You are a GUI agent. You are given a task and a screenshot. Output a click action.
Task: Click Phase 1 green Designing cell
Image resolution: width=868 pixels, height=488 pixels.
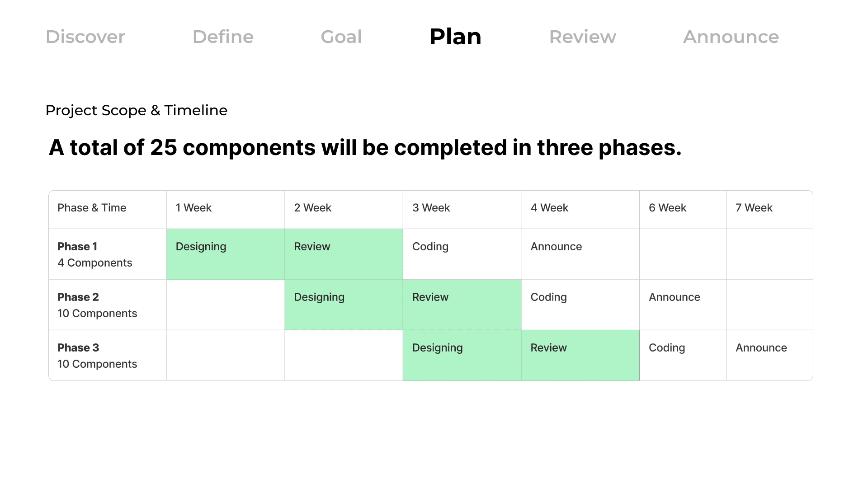point(226,254)
